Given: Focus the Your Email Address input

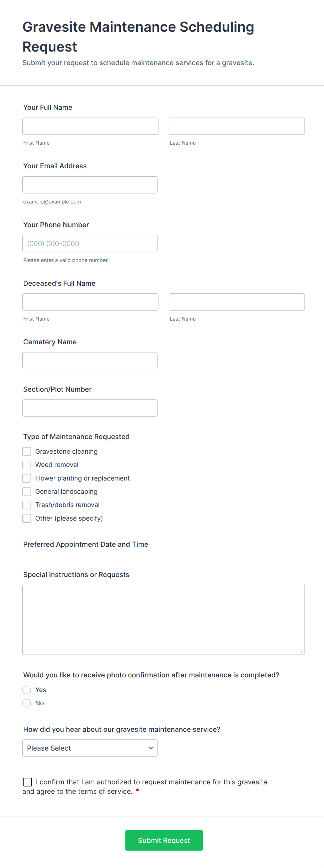Looking at the screenshot, I should tap(90, 185).
